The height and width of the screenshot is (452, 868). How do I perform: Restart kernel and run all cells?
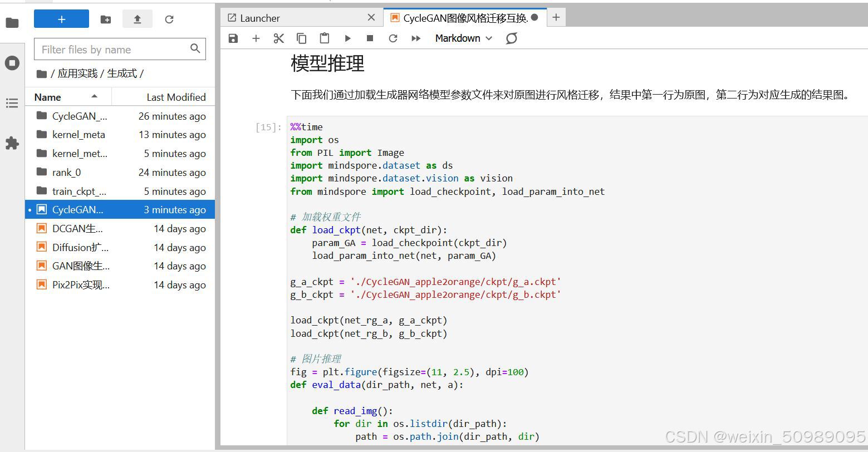(415, 38)
